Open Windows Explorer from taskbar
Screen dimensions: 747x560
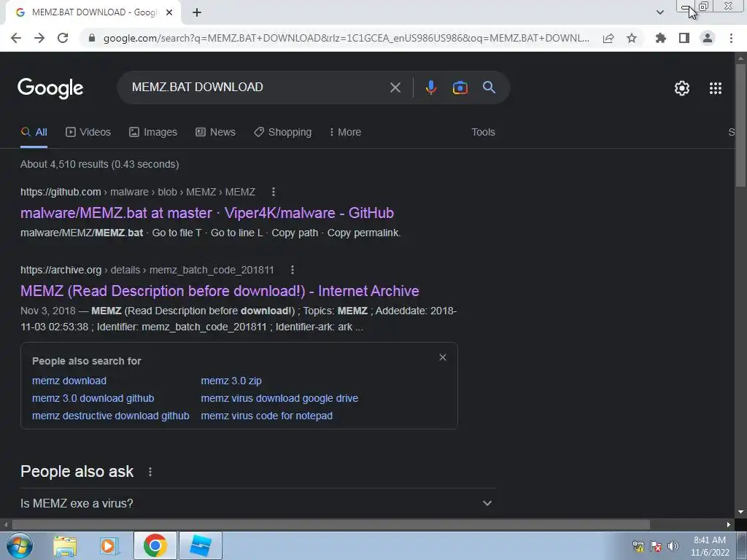[x=65, y=547]
